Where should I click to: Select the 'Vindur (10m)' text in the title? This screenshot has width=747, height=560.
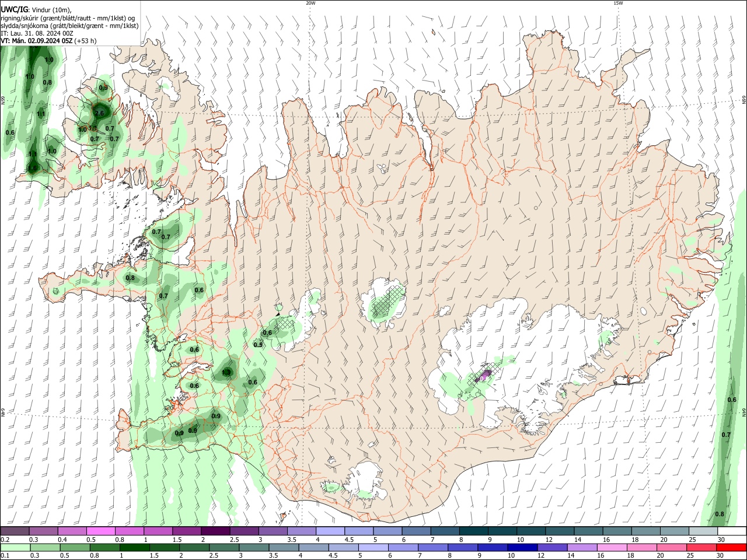pyautogui.click(x=51, y=9)
